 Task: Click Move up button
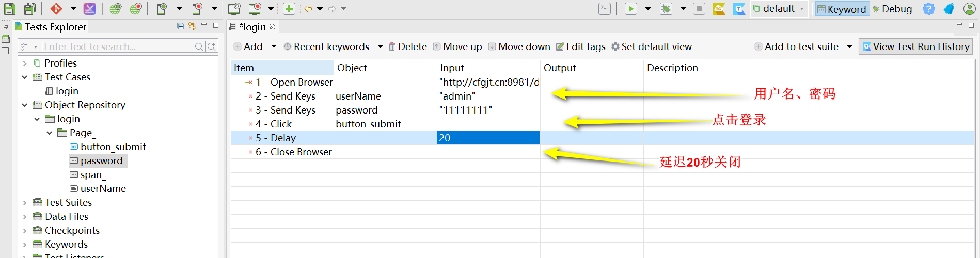457,46
